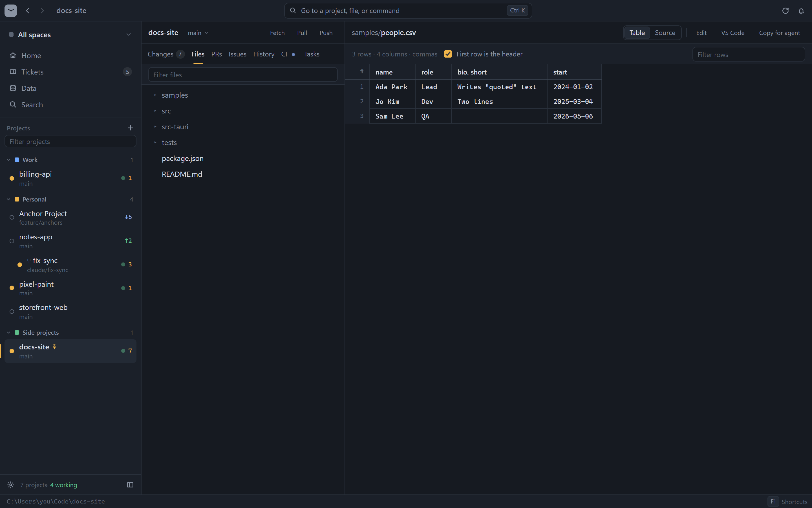
Task: Open the main branch dropdown
Action: click(x=198, y=33)
